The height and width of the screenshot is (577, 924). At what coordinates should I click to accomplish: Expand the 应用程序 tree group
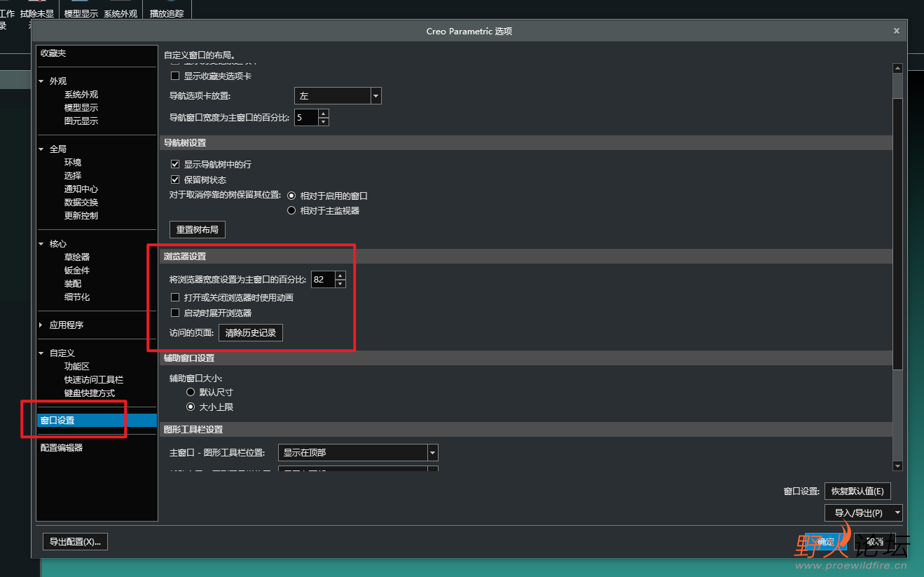[41, 325]
